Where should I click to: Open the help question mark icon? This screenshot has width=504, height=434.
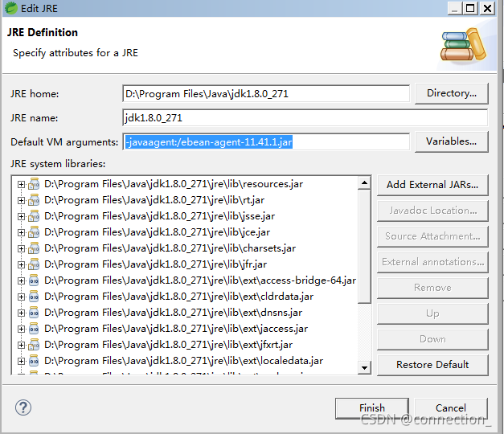click(23, 407)
